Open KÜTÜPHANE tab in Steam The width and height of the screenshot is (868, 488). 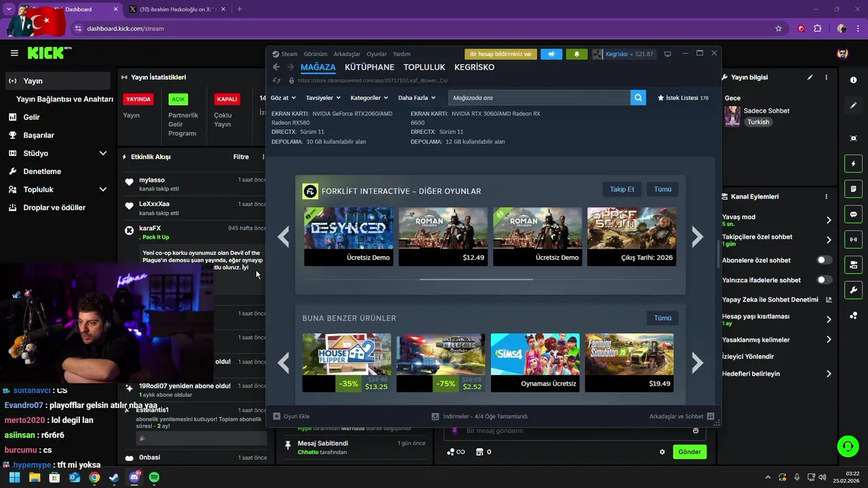click(x=370, y=67)
